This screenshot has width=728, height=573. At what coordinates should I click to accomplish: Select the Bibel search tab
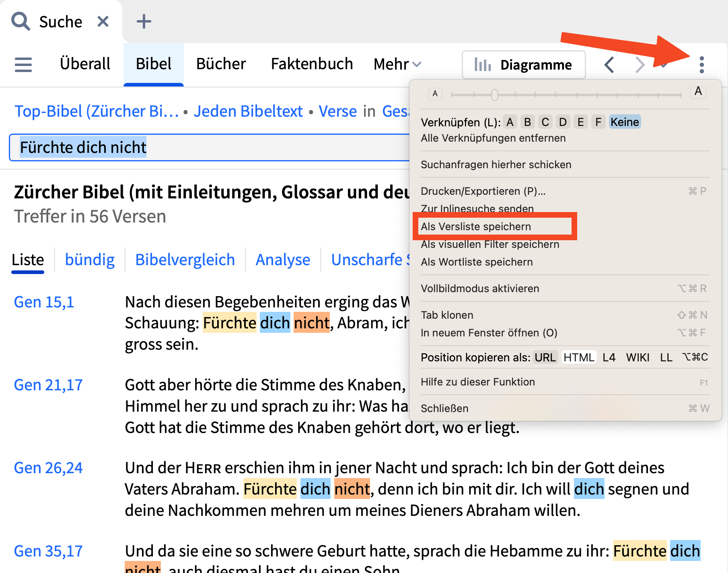[154, 64]
